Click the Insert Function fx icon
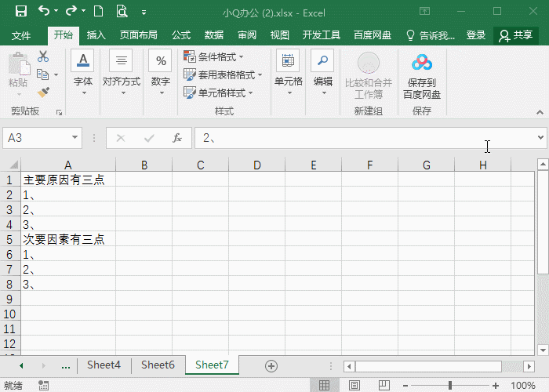549x392 pixels. (x=177, y=138)
